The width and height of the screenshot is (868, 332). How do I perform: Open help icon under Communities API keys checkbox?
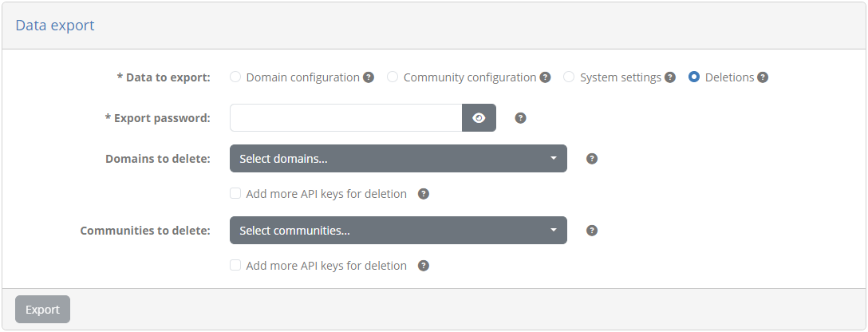[x=424, y=266]
